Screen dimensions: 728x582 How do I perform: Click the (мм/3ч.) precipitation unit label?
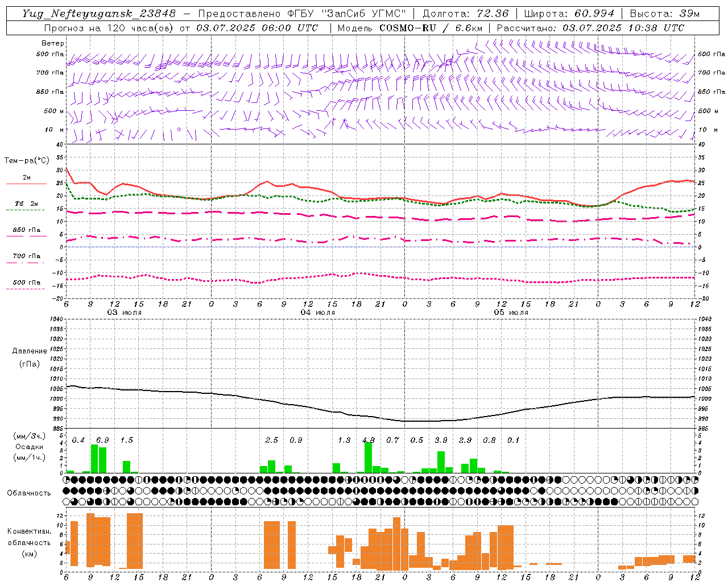click(x=29, y=436)
